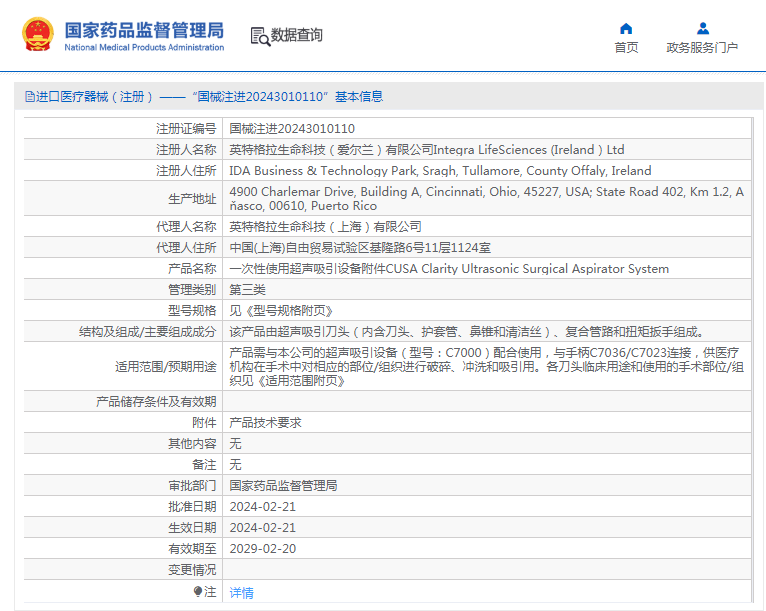766x611 pixels.
Task: Select agent name 英特格拉生命科技（上海）有限公司
Action: tap(325, 227)
